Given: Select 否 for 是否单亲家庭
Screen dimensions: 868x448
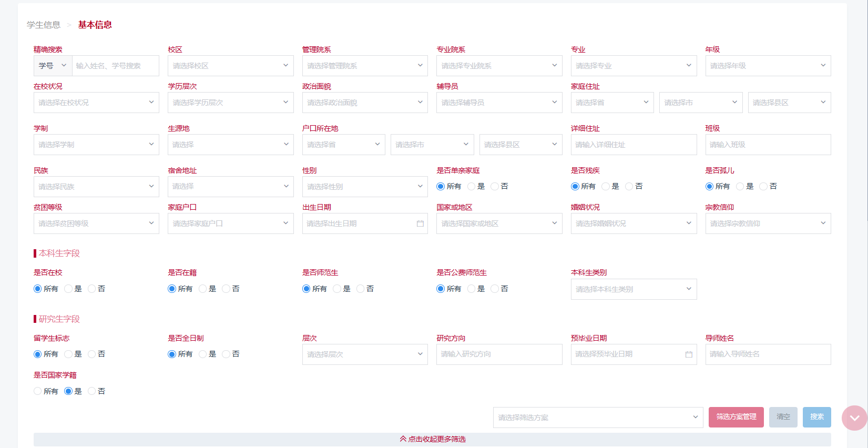Looking at the screenshot, I should tap(495, 187).
